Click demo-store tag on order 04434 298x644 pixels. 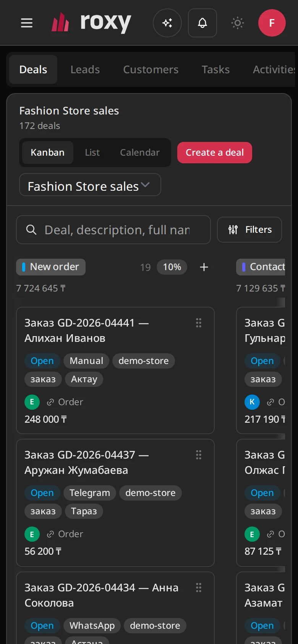click(155, 626)
